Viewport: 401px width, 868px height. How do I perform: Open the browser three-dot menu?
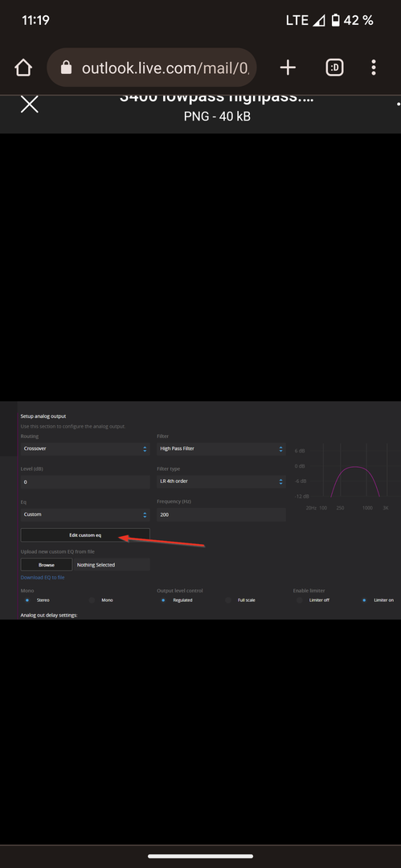374,68
